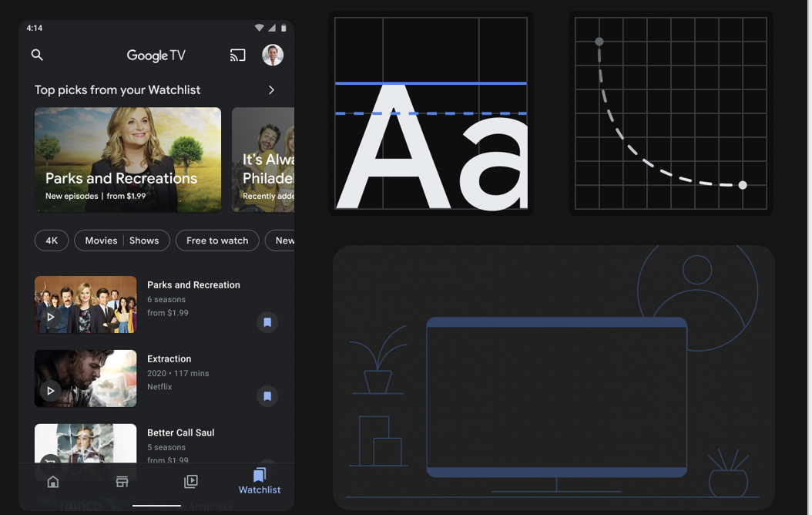Viewport: 812px width, 515px height.
Task: Switch to the Shop tab icon
Action: pos(122,482)
